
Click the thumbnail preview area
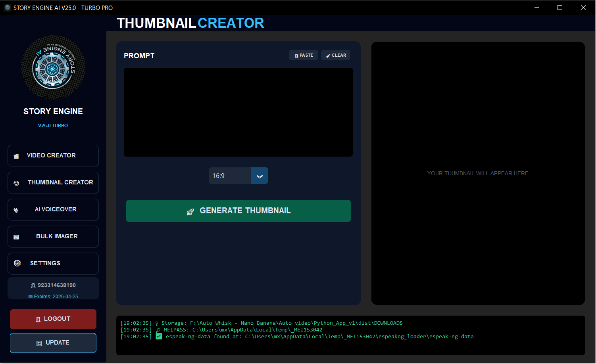[x=478, y=173]
